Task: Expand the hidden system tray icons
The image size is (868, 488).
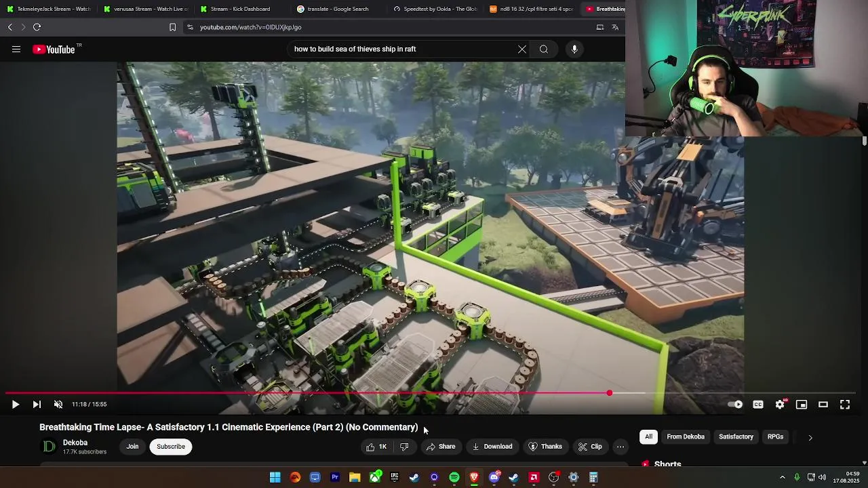Action: (782, 478)
